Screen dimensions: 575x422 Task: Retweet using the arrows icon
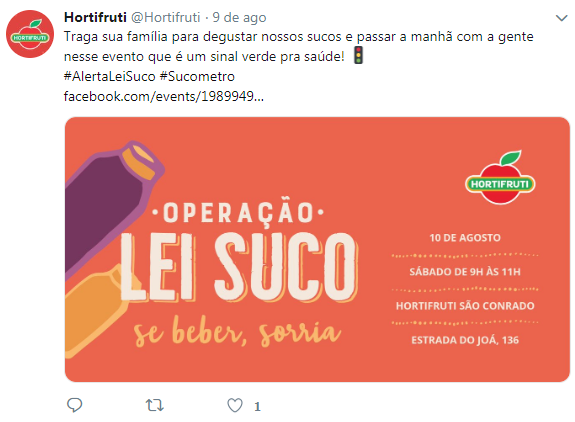[154, 405]
